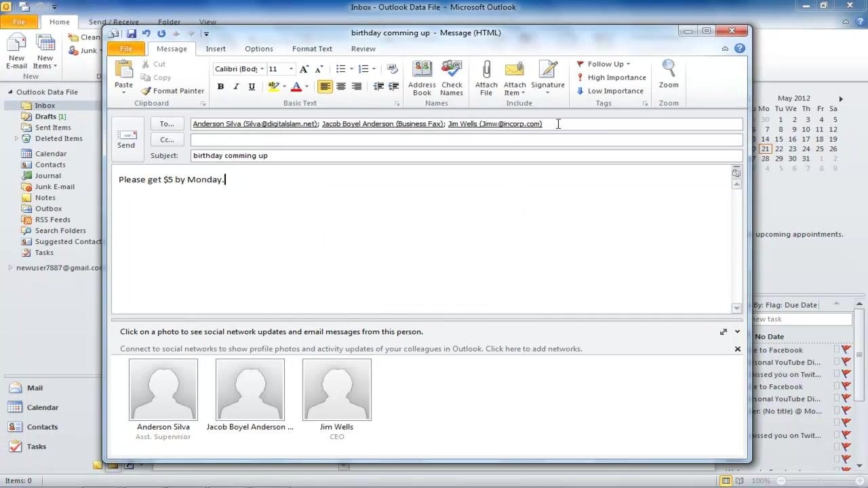Viewport: 868px width, 488px height.
Task: Apply text highlight color
Action: tap(273, 87)
